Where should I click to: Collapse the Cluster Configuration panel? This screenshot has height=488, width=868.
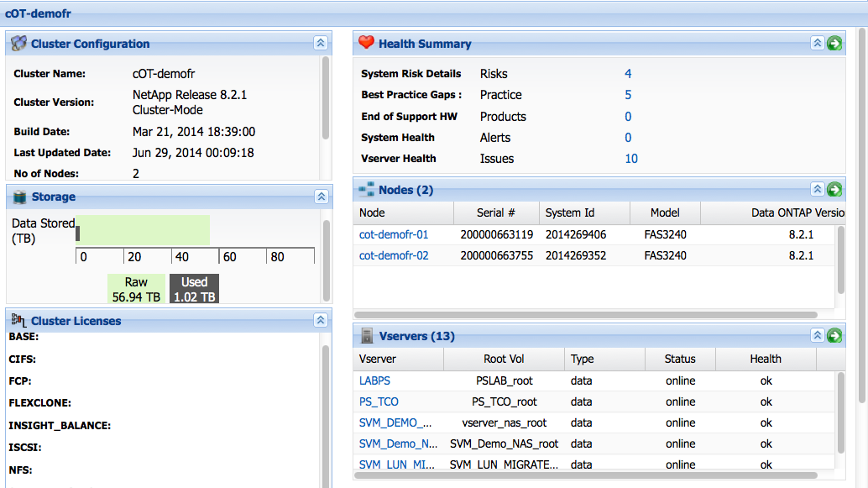321,44
